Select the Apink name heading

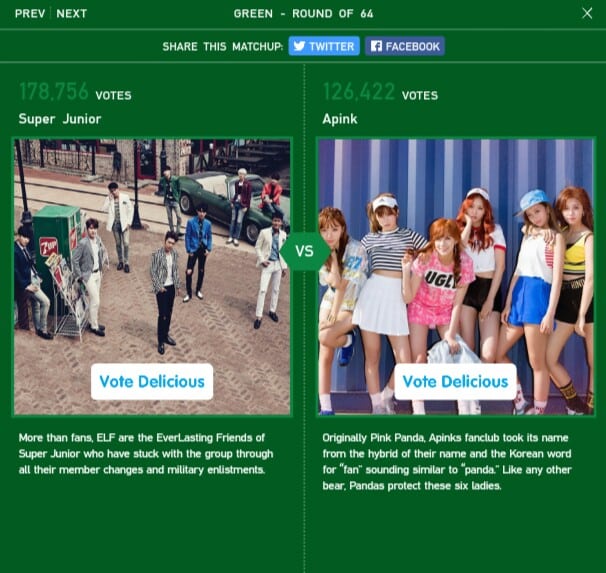pos(340,119)
